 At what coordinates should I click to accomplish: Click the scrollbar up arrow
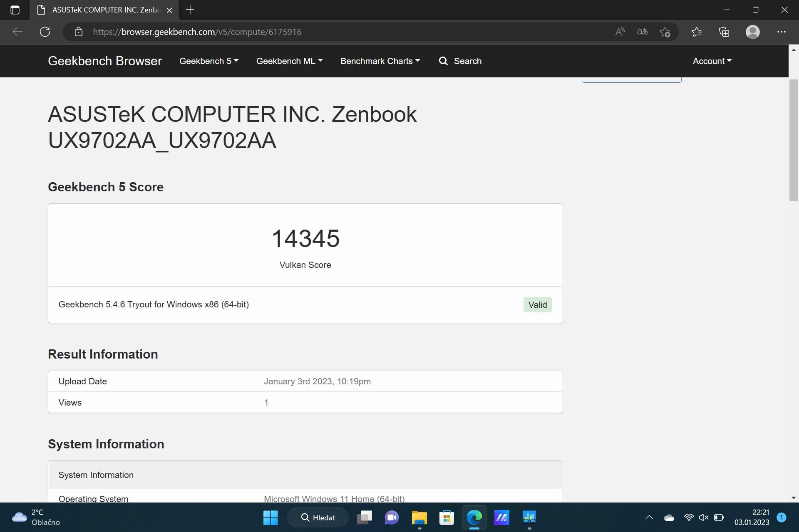794,49
